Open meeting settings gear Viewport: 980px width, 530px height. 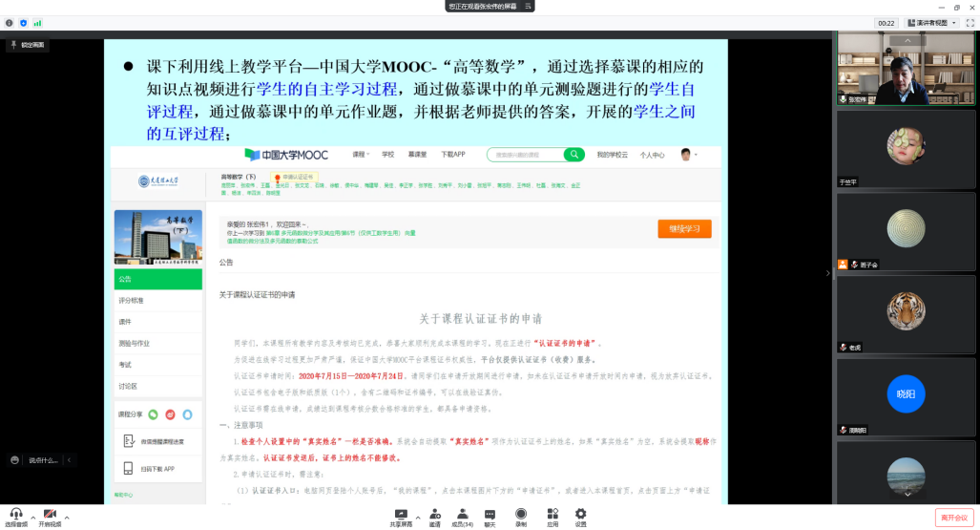580,519
